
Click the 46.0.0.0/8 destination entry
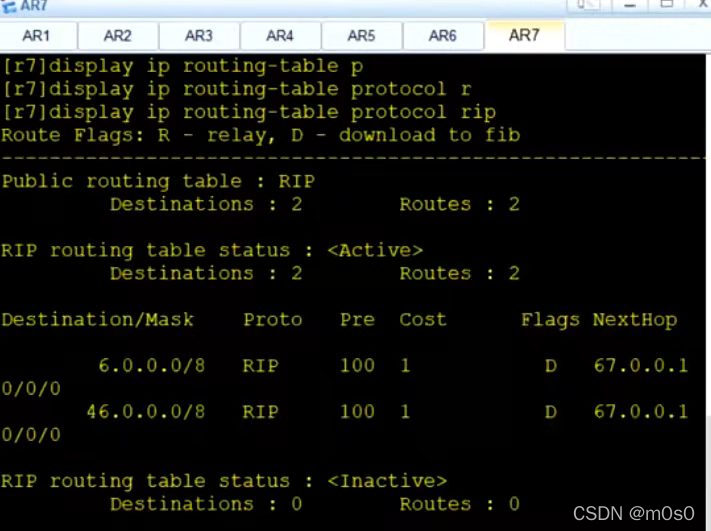[146, 411]
